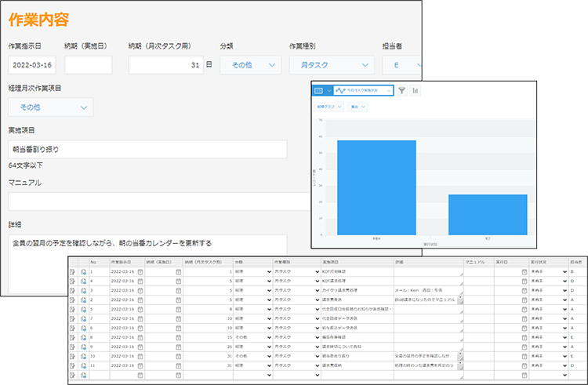Viewport: 588px width, 385px height.
Task: Click the edit icon for row No 7
Action: tap(73, 318)
